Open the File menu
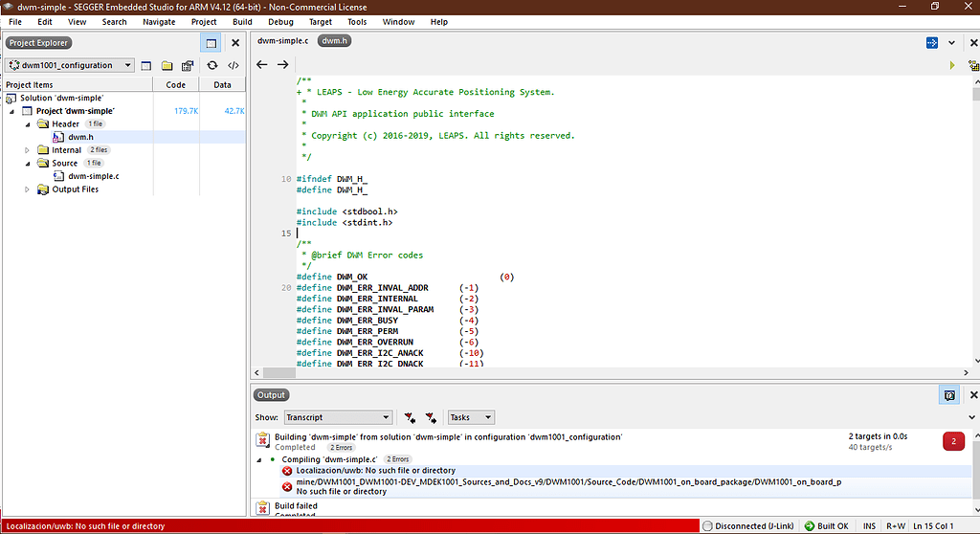 click(15, 22)
